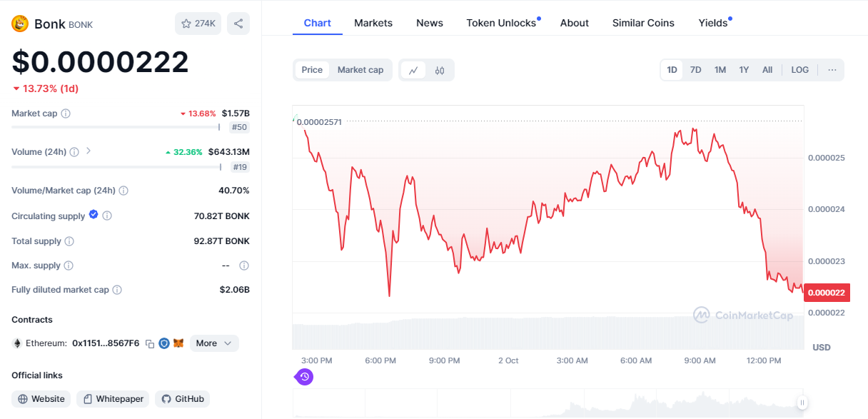Show Total supply info icon
Viewport: 868px width, 419px height.
[x=69, y=241]
